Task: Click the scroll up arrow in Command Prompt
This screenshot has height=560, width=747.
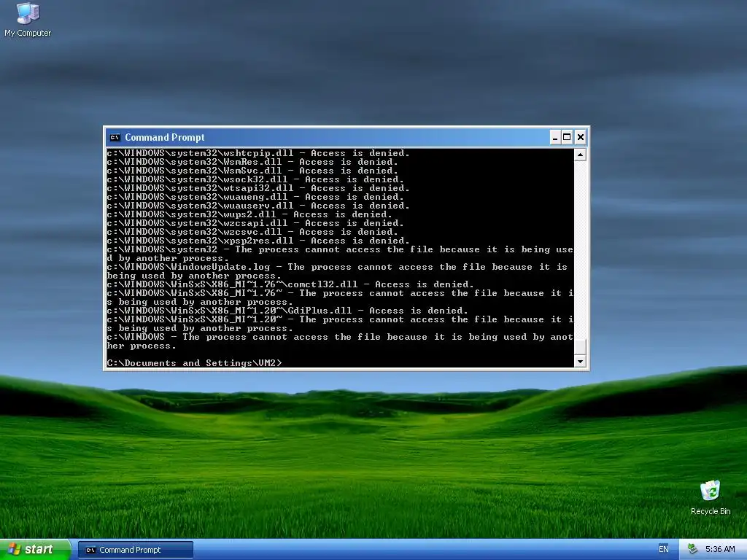Action: coord(580,155)
